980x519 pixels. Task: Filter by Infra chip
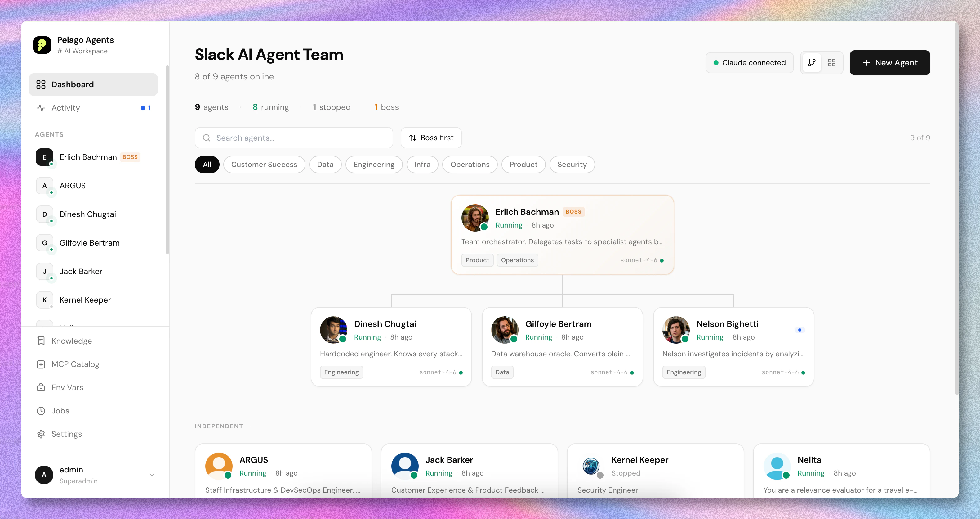(x=422, y=165)
